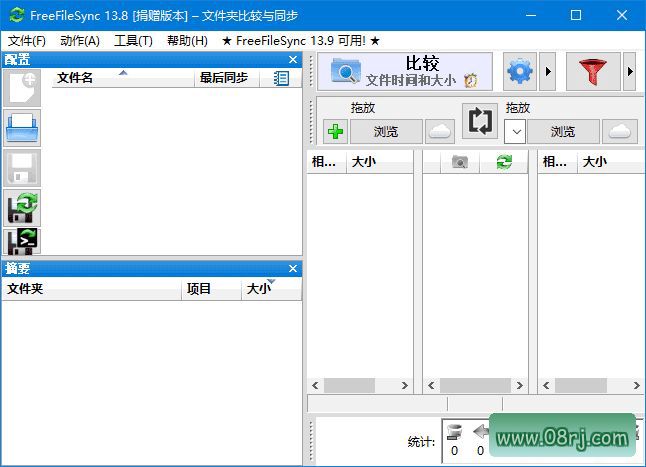Click the New configuration icon

pyautogui.click(x=22, y=88)
